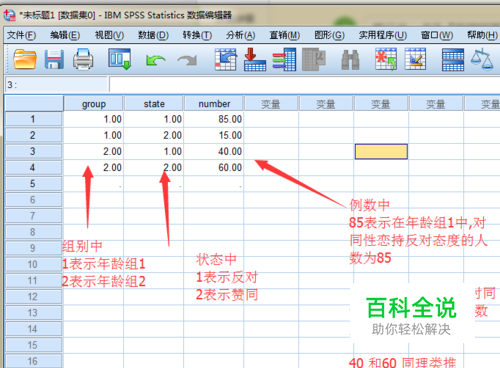Find with the binoculars icon

pyautogui.click(x=350, y=60)
